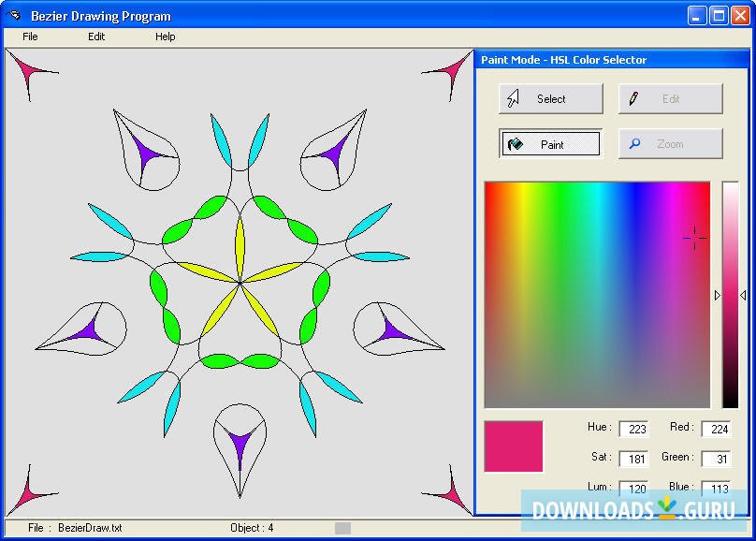Click the crosshair marker in color field
Viewport: 756px width, 541px height.
coord(694,238)
